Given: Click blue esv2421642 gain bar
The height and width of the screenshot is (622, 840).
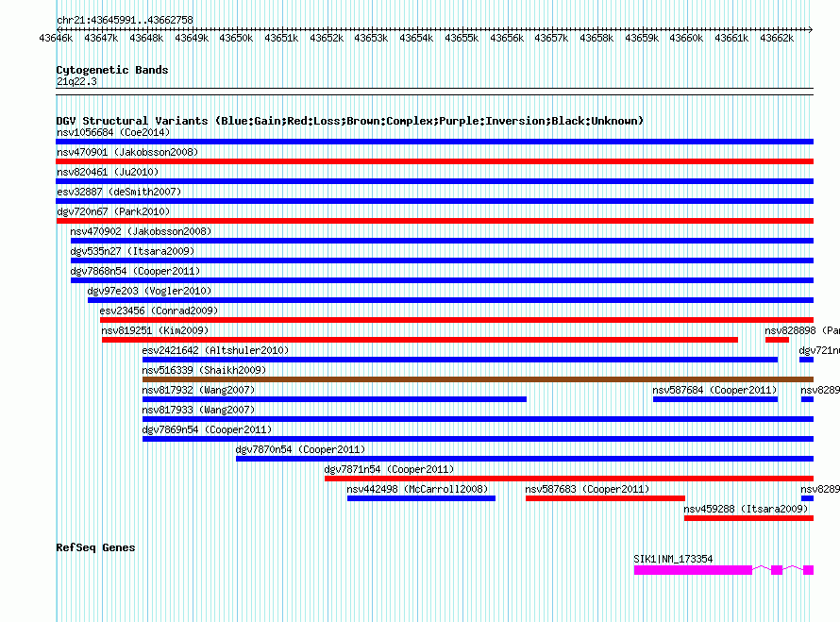Looking at the screenshot, I should 461,360.
